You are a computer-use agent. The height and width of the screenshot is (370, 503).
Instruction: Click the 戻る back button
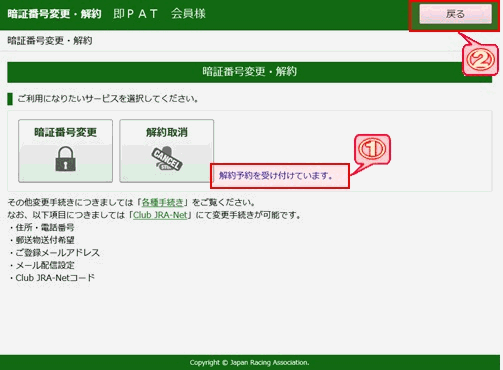455,14
